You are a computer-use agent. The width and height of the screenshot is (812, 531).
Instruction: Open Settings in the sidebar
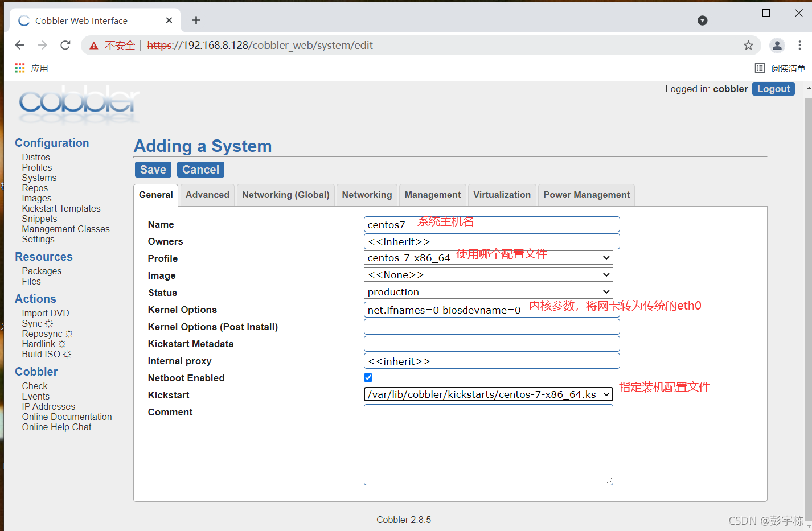(x=38, y=239)
